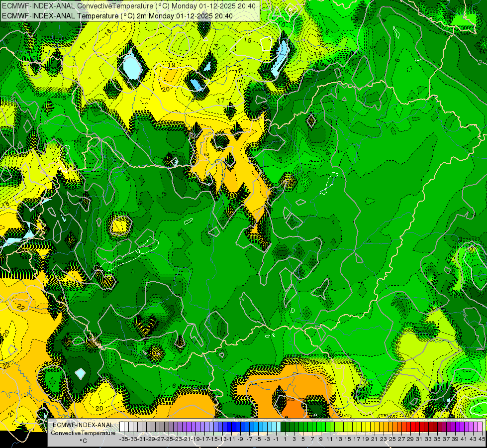Click the 45 value on legend scale
Screen dimensions: 487x448
tap(482, 439)
